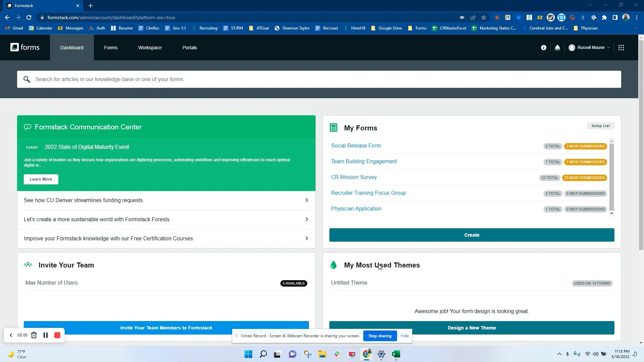Click the knowledge base search magnifier icon
This screenshot has width=644, height=362.
(x=27, y=79)
